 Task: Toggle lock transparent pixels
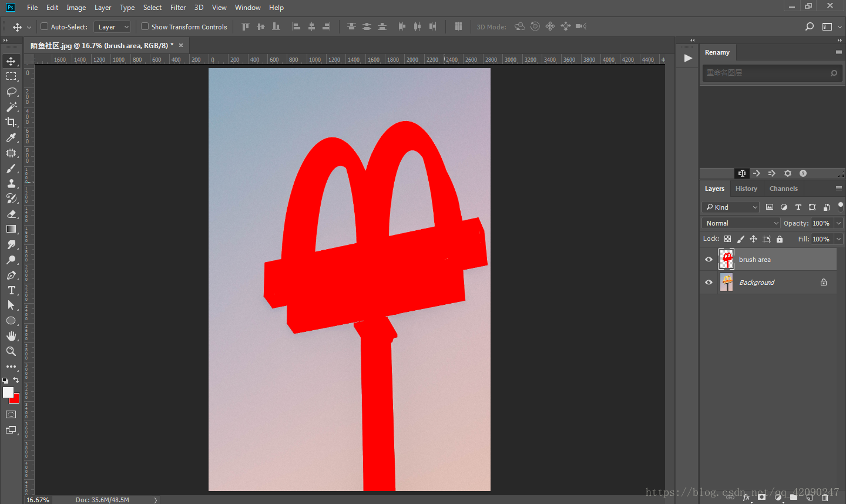(x=727, y=239)
